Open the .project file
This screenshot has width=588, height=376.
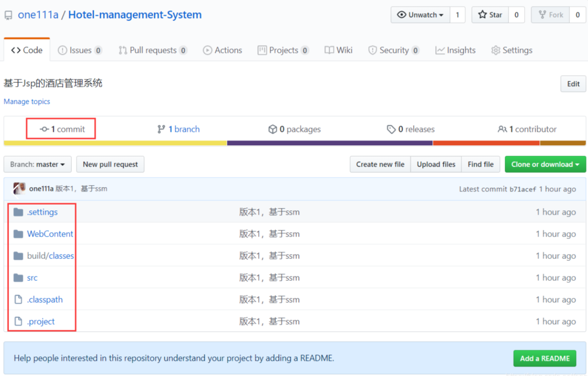click(x=41, y=321)
